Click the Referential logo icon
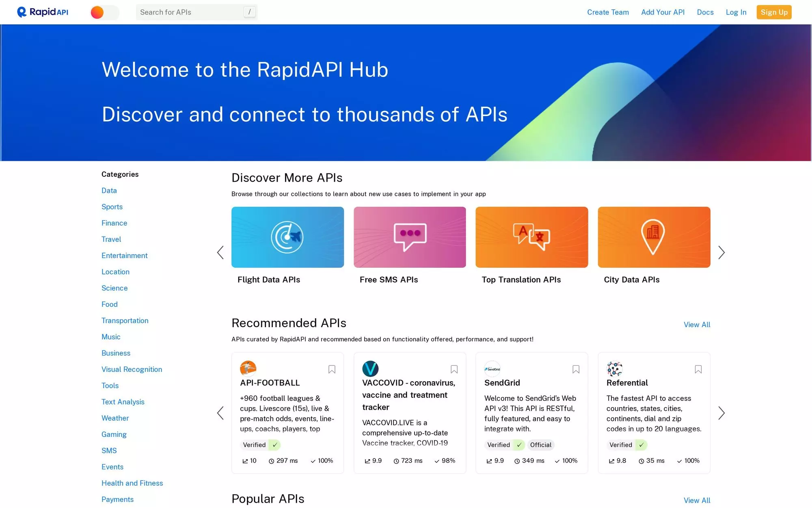812x508 pixels. pyautogui.click(x=615, y=369)
